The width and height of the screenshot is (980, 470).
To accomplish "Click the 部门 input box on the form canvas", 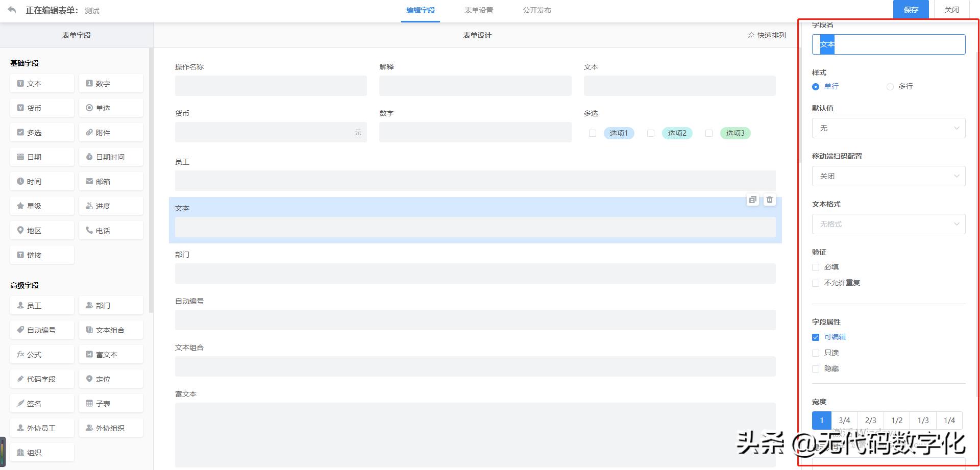I will [x=475, y=274].
